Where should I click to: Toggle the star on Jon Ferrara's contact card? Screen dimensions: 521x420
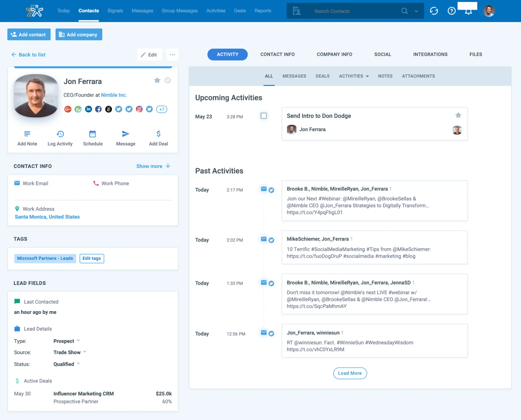tap(157, 80)
